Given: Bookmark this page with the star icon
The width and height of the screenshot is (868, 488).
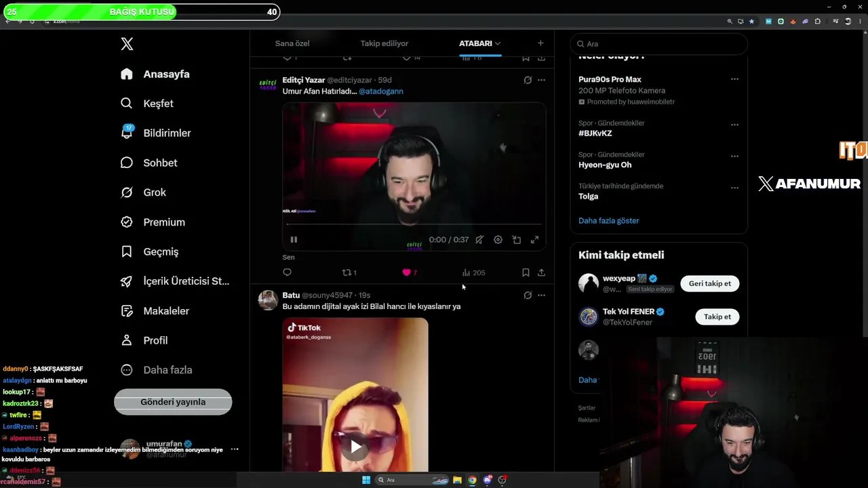Looking at the screenshot, I should click(x=751, y=21).
